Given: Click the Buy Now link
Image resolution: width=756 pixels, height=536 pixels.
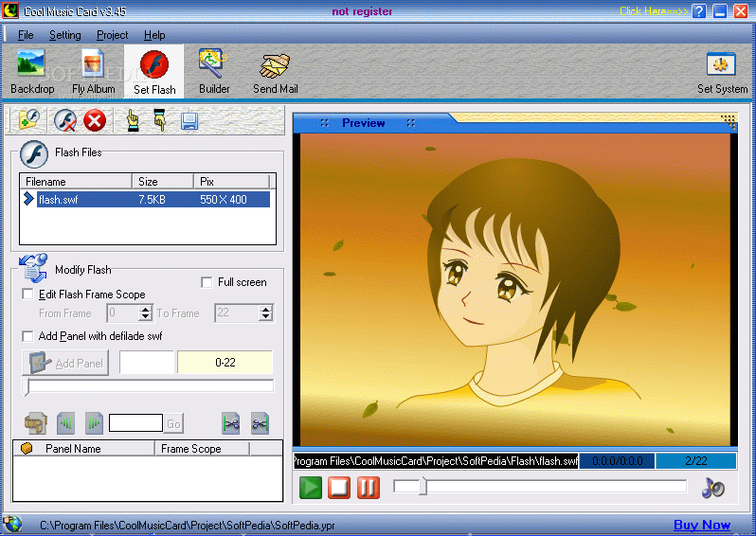Looking at the screenshot, I should [701, 525].
